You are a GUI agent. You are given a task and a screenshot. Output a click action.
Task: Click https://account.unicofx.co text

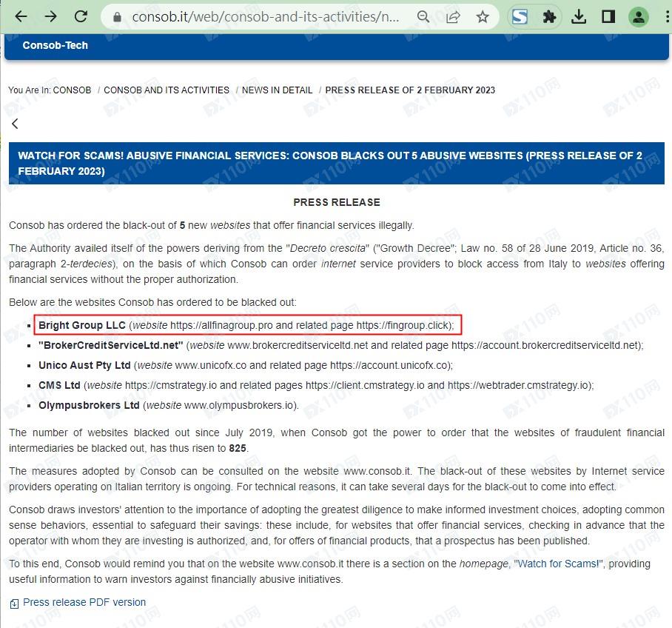click(389, 365)
